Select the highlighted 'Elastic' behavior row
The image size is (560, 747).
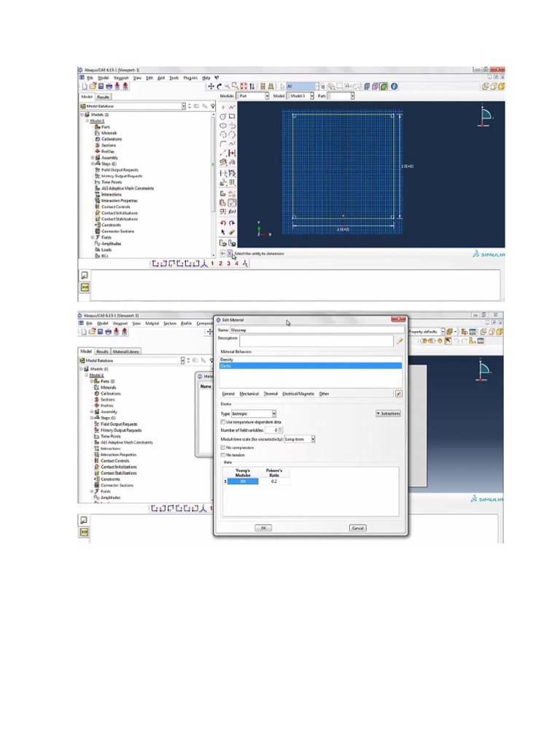click(311, 366)
